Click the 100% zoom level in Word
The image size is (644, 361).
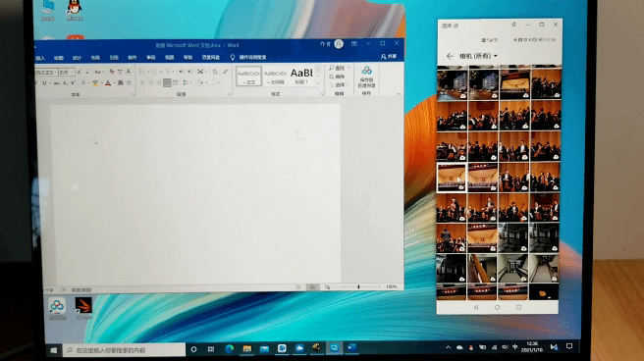(x=392, y=286)
